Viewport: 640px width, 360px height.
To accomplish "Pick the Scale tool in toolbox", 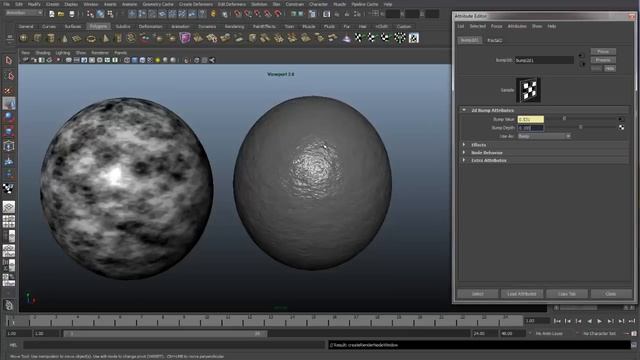I will pos(9,131).
